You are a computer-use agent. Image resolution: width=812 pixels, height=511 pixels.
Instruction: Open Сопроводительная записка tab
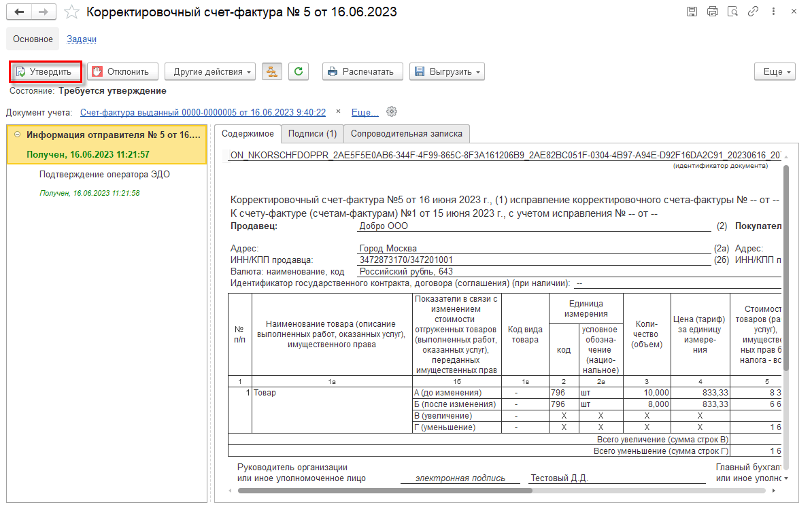click(407, 133)
